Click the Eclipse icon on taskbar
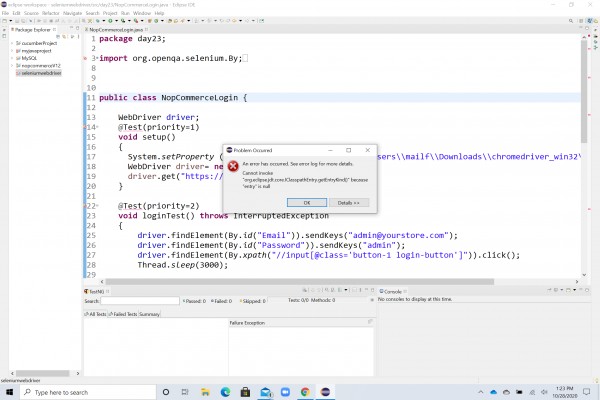 pos(325,392)
